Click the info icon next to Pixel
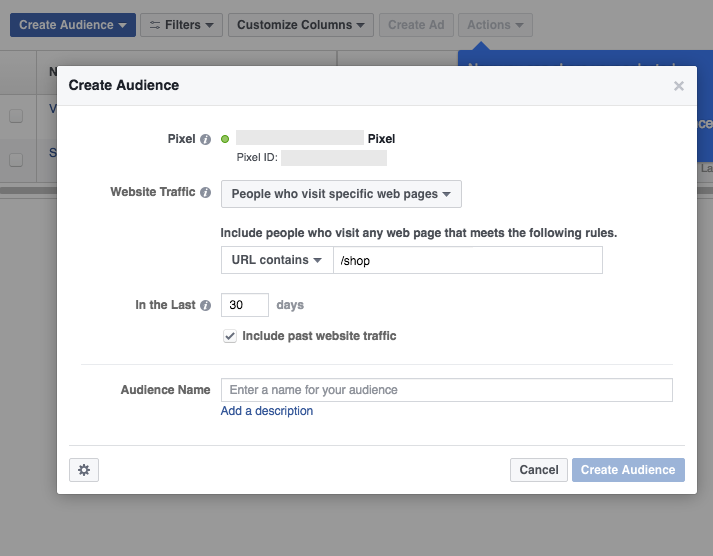This screenshot has width=713, height=556. [206, 140]
